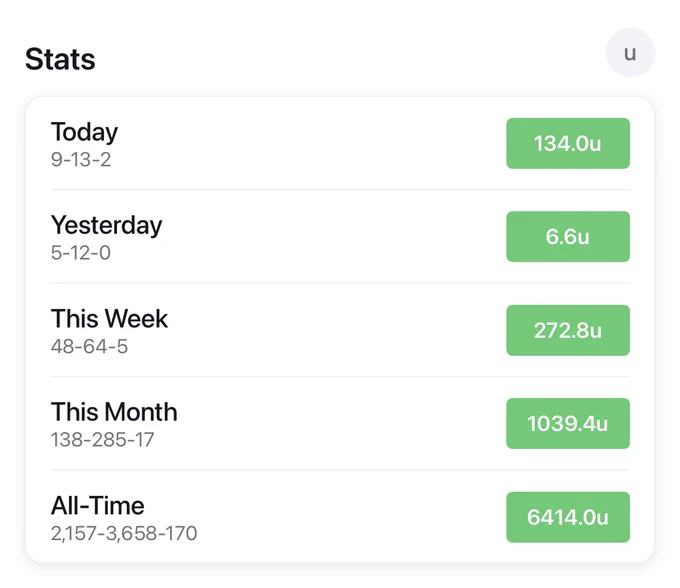Tap the circular 'u' units icon
Viewport: 680px width, 588px height.
[x=630, y=53]
